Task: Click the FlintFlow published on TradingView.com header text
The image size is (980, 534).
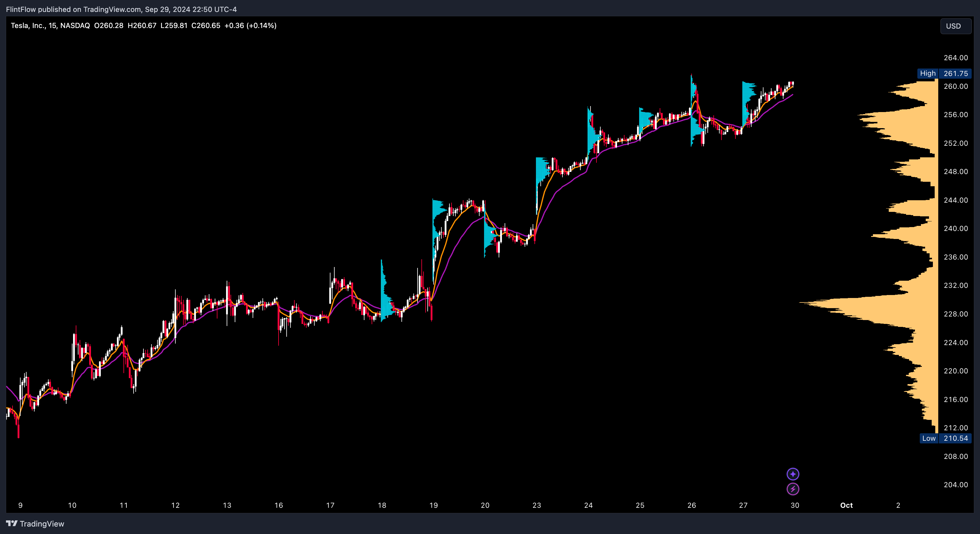Action: pyautogui.click(x=121, y=9)
